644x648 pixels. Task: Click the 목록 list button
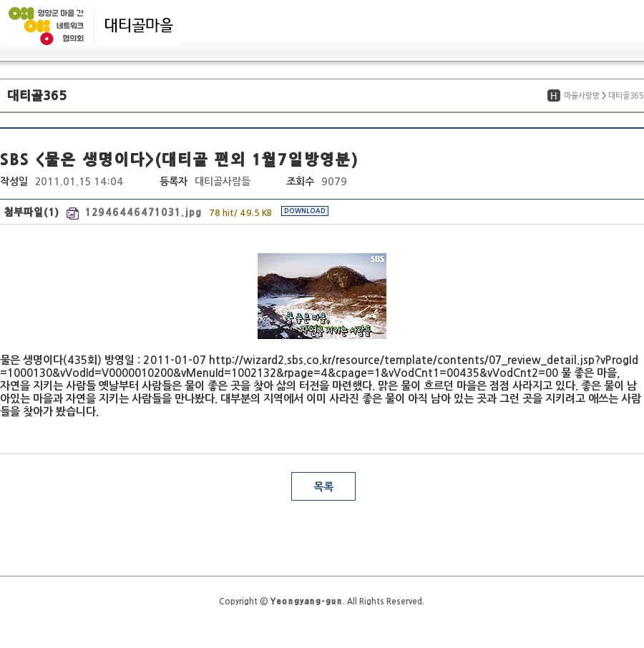pyautogui.click(x=323, y=486)
